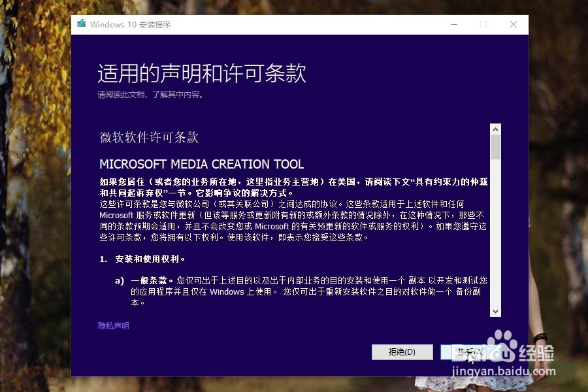Screen dimensions: 588x392
Task: Click the window title Windows 10 安装程序
Action: (130, 24)
